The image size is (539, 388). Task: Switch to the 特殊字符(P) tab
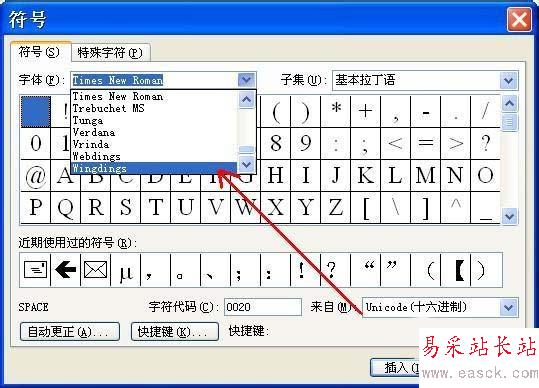(x=110, y=53)
